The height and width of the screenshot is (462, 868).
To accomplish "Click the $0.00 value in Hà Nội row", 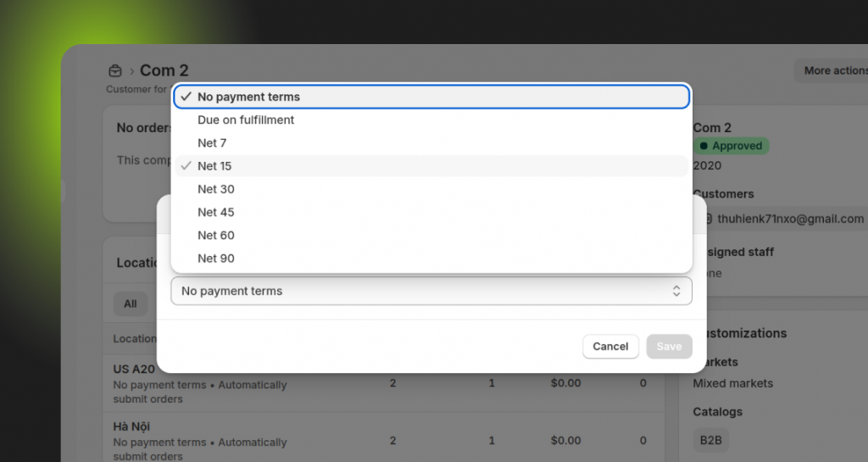I will point(565,441).
